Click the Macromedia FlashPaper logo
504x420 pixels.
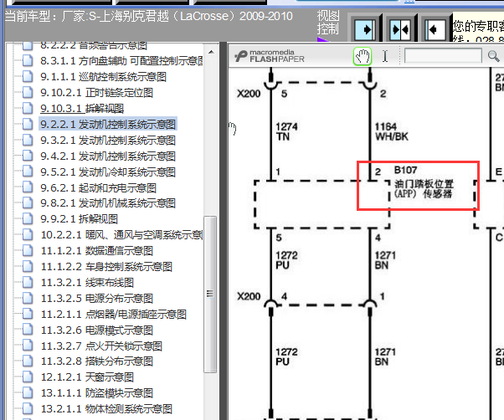pyautogui.click(x=270, y=56)
